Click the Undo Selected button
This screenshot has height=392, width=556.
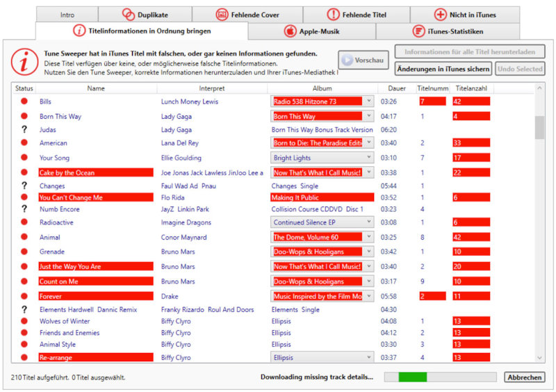point(520,69)
